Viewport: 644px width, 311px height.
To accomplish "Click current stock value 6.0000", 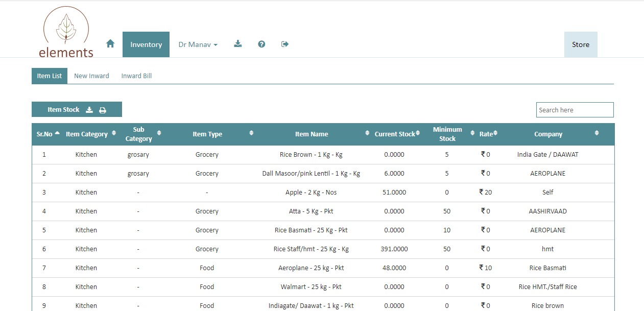I will coord(394,174).
